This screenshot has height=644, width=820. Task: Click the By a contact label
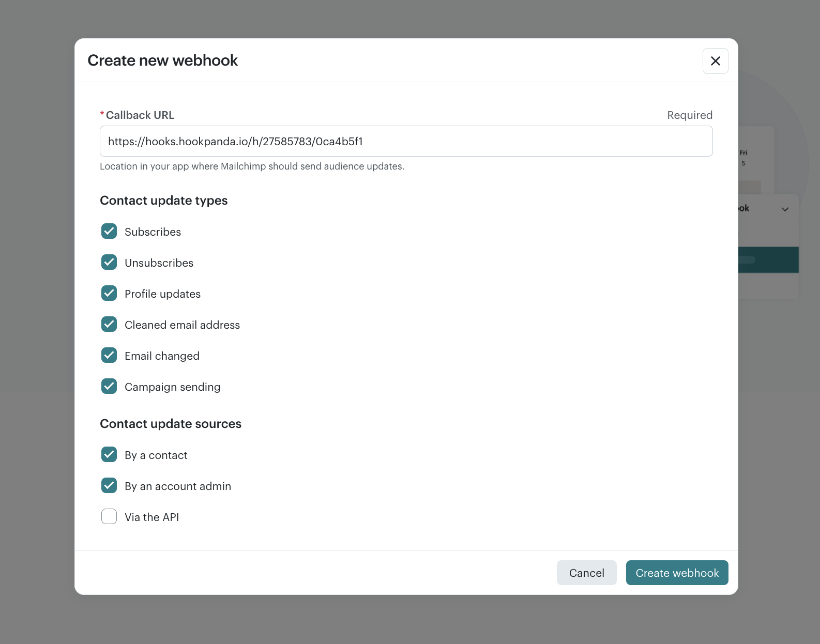[156, 455]
